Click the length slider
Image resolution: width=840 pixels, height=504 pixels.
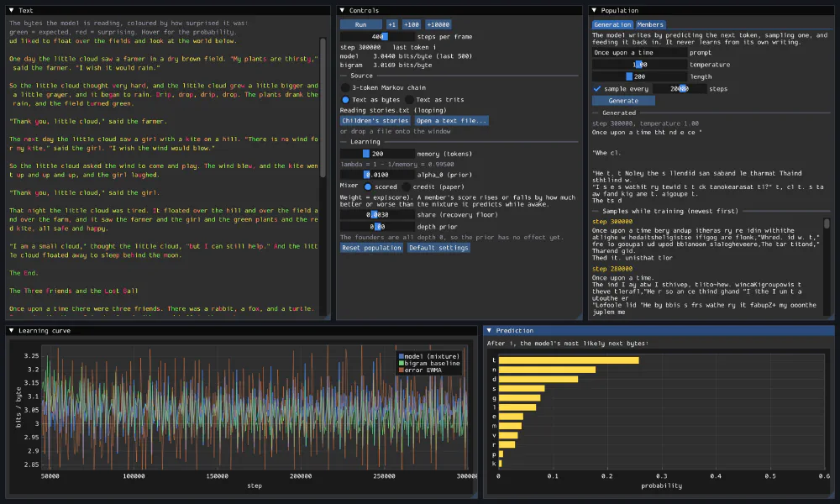(639, 76)
